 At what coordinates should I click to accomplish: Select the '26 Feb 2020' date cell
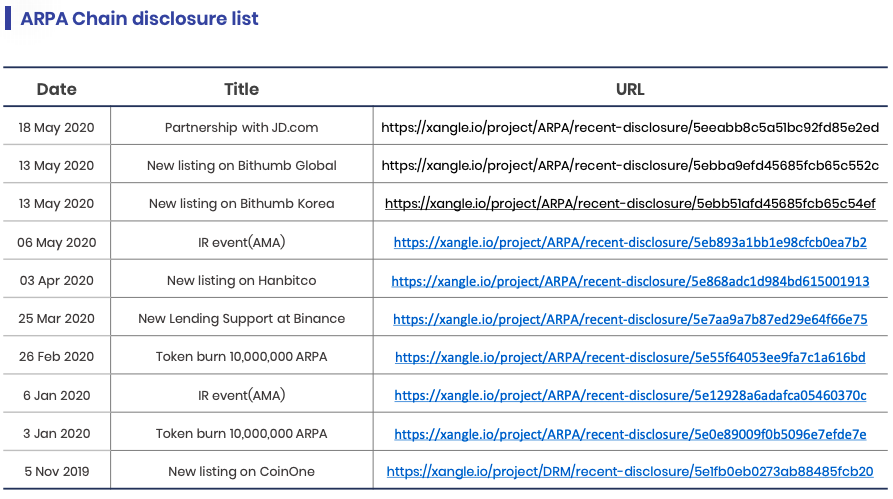coord(56,357)
